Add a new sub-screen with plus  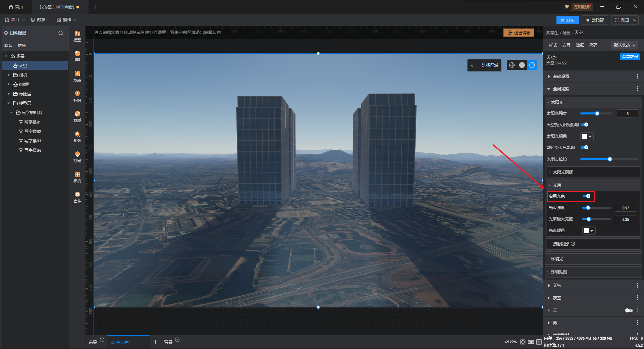click(155, 342)
